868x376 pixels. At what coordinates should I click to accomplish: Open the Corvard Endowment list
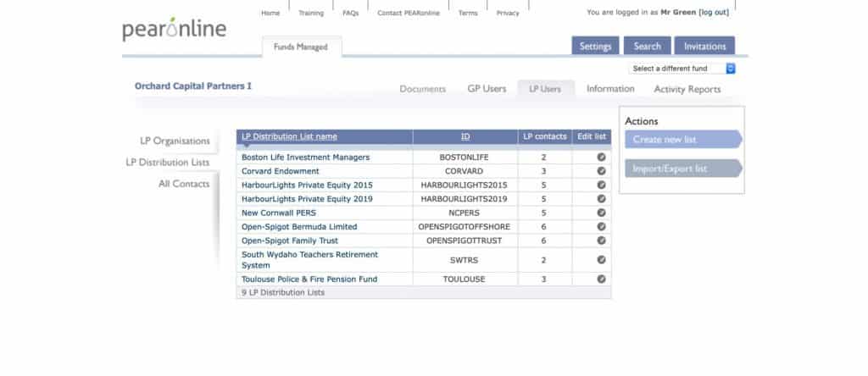(280, 171)
